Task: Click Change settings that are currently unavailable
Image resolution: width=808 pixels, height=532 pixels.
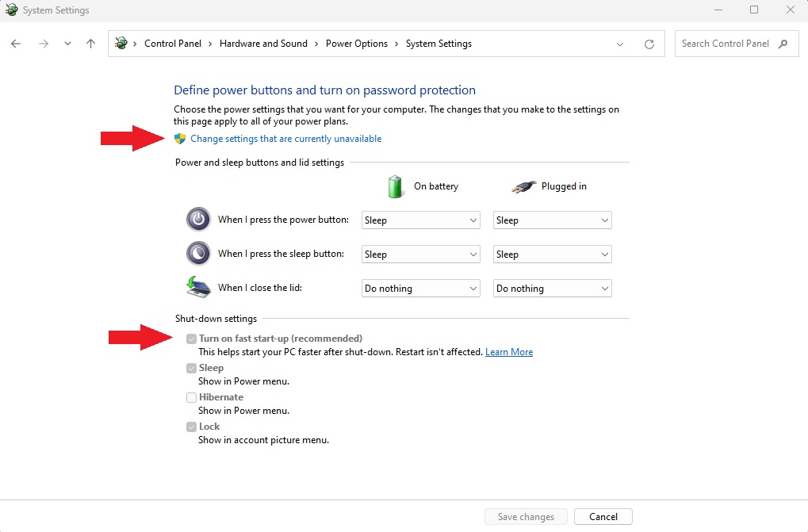Action: tap(286, 139)
